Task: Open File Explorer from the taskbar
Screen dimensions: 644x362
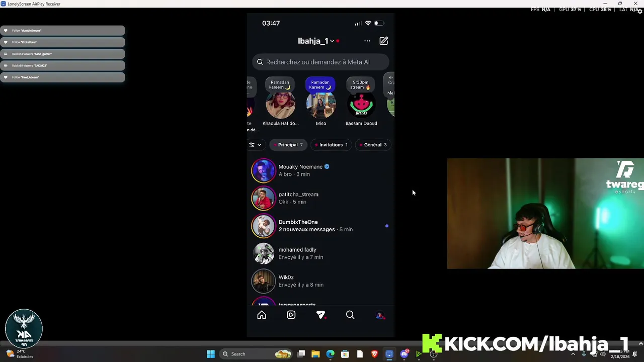Action: (x=315, y=354)
